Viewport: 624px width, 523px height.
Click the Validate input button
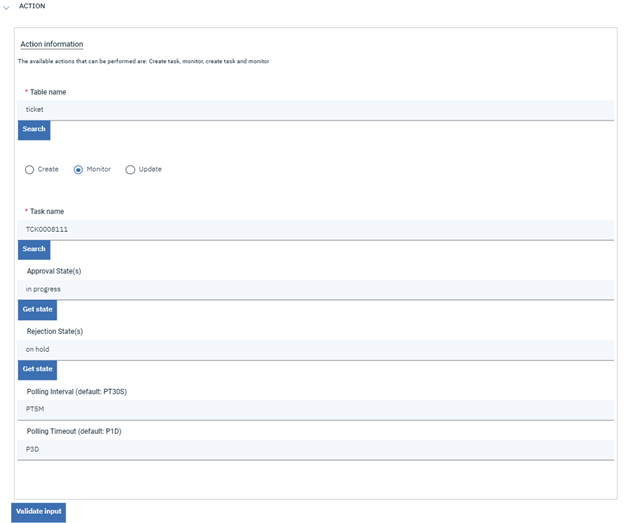[38, 511]
